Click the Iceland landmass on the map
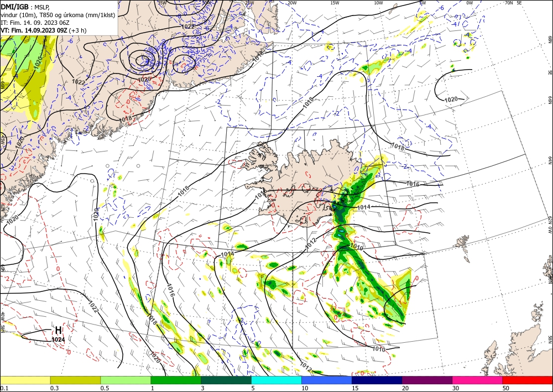The height and width of the screenshot is (392, 553). [x=303, y=184]
